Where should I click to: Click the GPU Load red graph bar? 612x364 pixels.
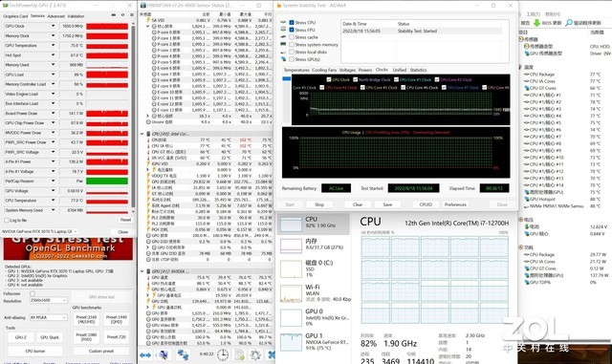107,75
